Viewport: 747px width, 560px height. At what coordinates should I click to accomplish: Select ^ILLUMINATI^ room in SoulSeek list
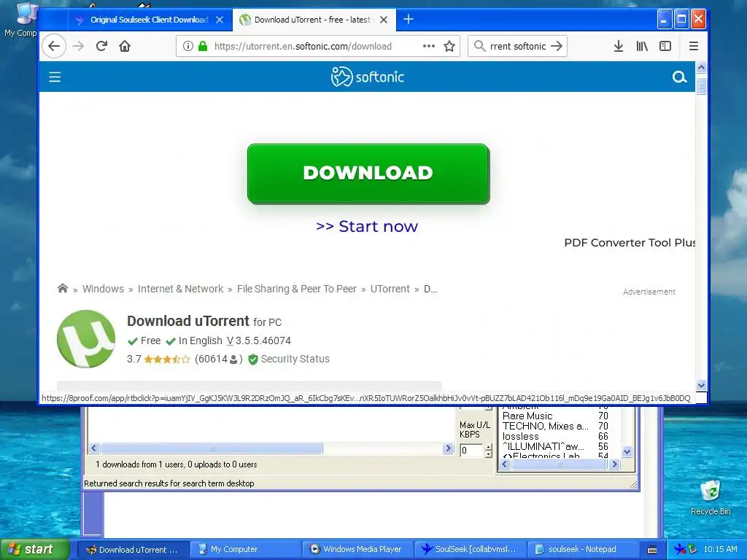coord(543,447)
